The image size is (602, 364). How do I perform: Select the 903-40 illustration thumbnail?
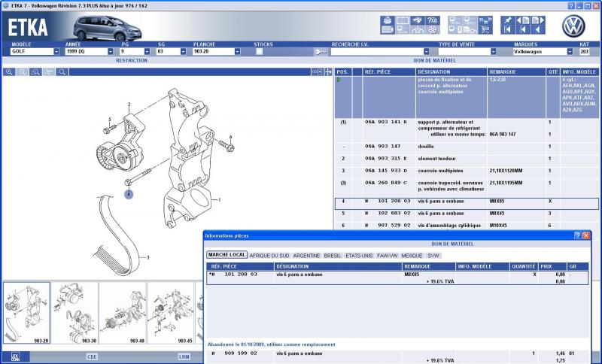tap(123, 313)
